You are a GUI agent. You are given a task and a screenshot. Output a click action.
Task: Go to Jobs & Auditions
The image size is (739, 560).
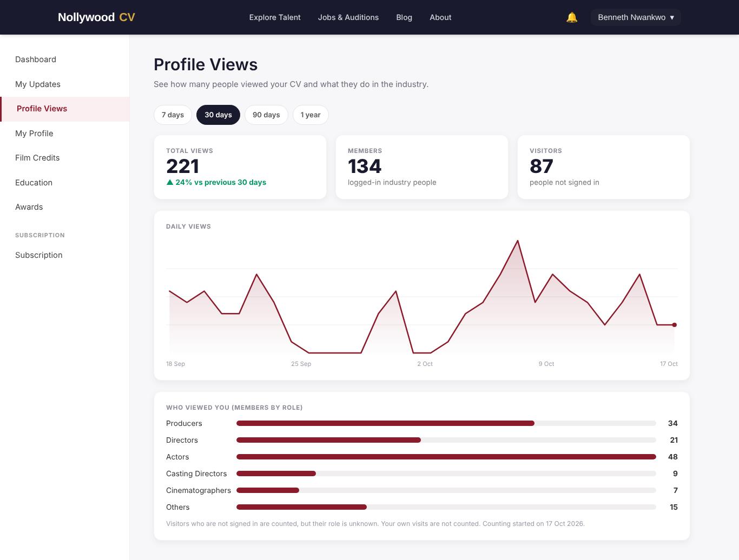point(348,17)
